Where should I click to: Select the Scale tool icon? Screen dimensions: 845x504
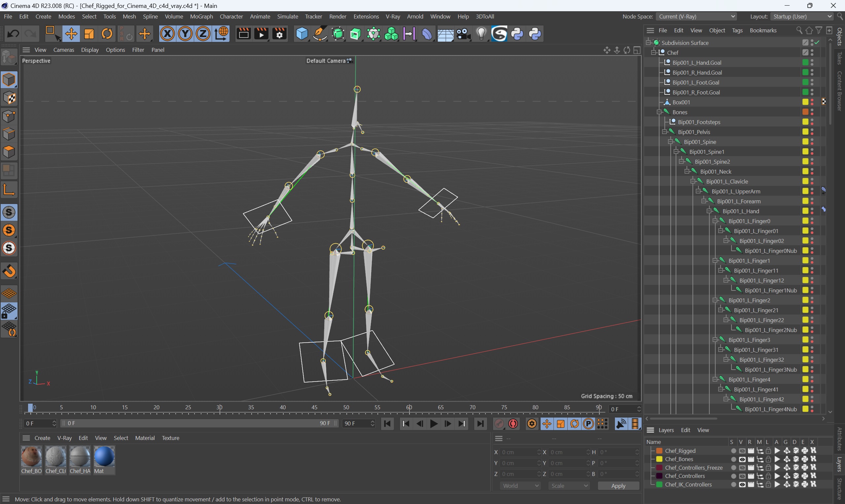89,34
